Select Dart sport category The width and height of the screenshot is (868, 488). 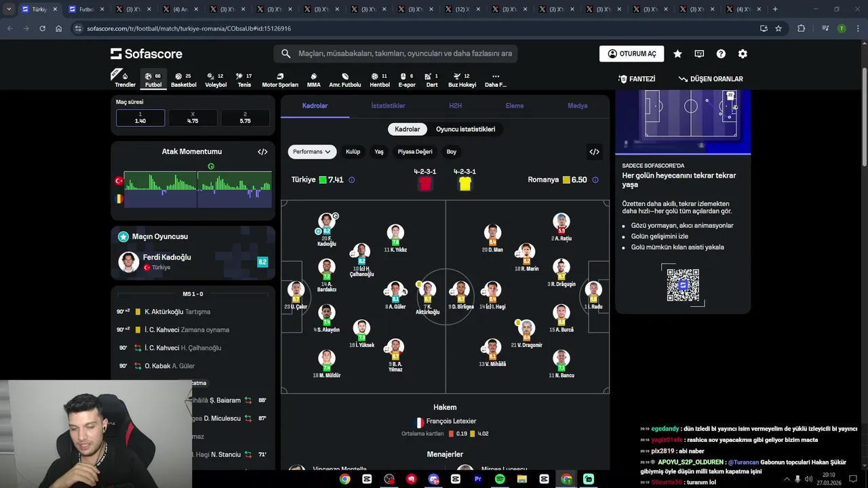coord(432,79)
